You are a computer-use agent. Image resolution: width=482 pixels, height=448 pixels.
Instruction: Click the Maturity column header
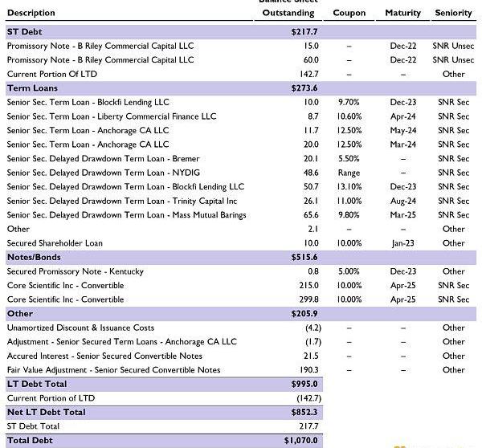[402, 13]
